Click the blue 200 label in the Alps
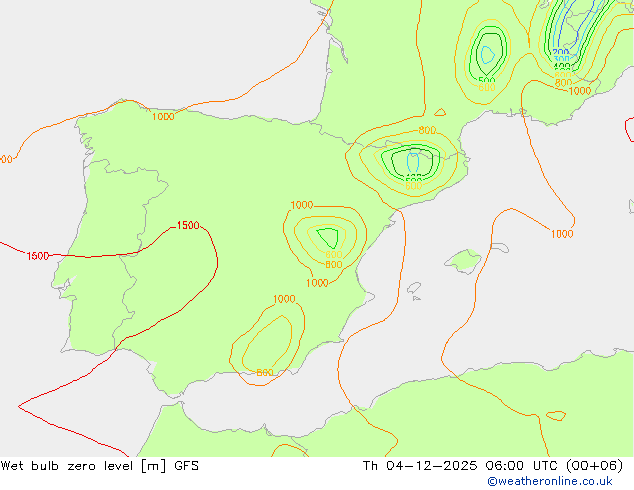This screenshot has width=634, height=490. tap(561, 52)
